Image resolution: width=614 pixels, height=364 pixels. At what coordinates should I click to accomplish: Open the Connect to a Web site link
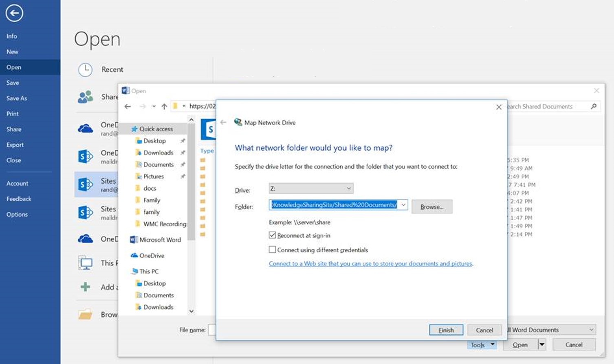coord(370,263)
